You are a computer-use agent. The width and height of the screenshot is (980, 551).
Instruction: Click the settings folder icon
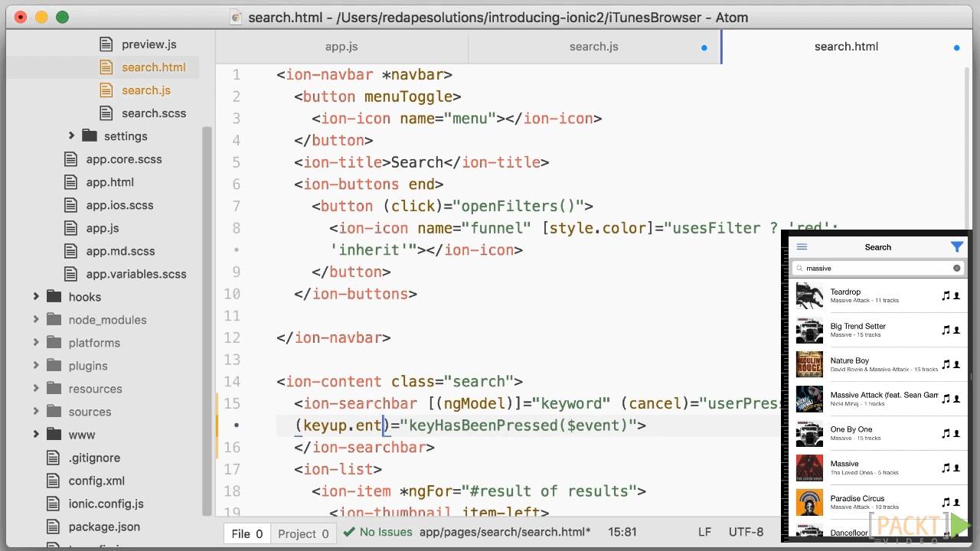point(90,135)
